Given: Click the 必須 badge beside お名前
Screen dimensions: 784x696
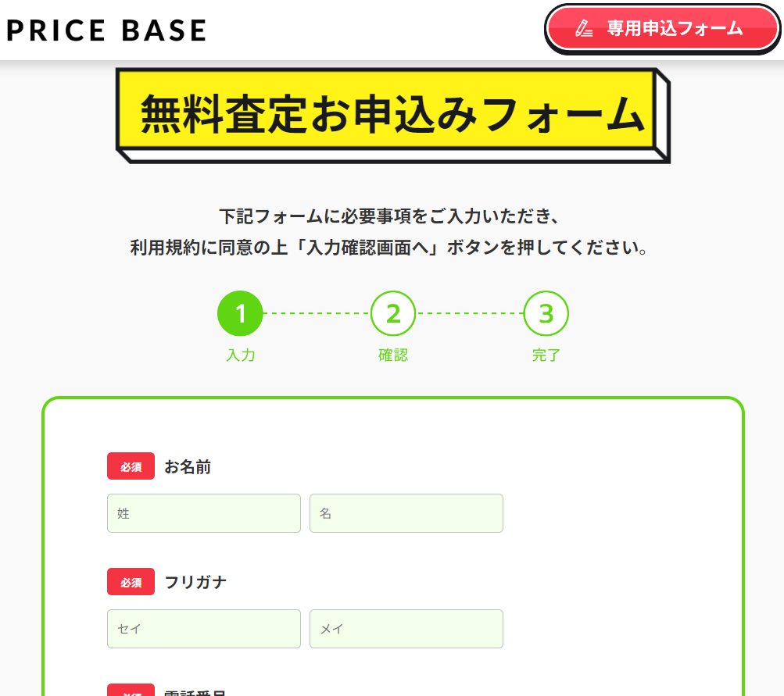Looking at the screenshot, I should tap(131, 466).
